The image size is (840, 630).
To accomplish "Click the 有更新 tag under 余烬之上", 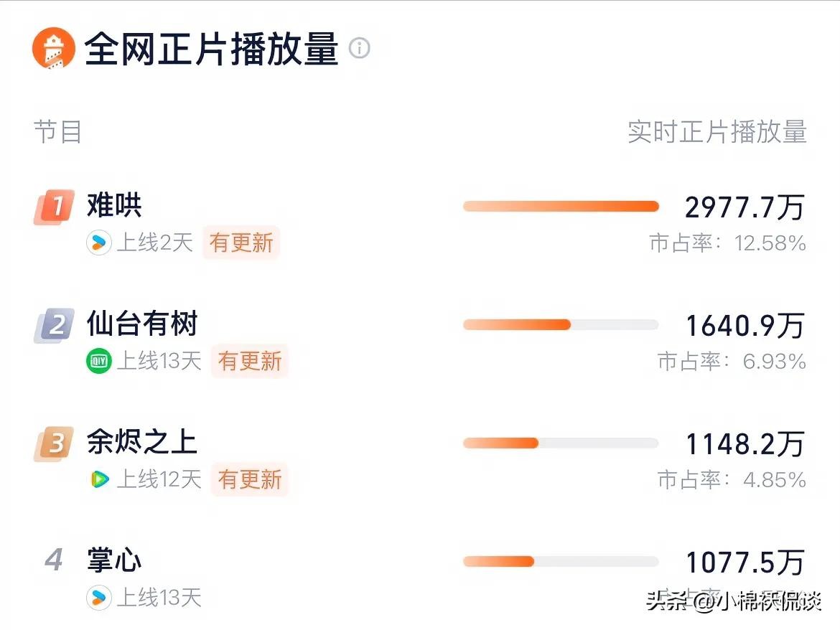I will click(249, 479).
